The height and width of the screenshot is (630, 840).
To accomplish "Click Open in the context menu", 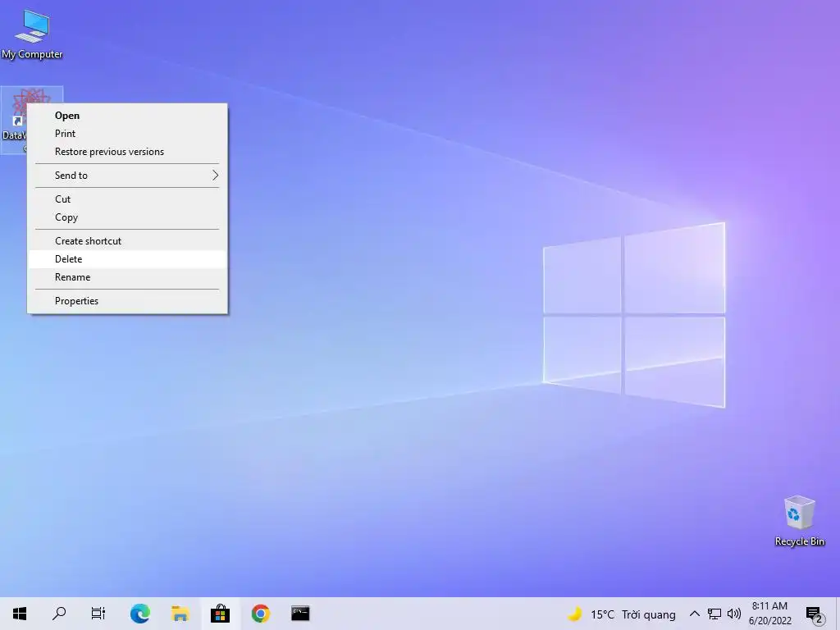I will click(127, 116).
